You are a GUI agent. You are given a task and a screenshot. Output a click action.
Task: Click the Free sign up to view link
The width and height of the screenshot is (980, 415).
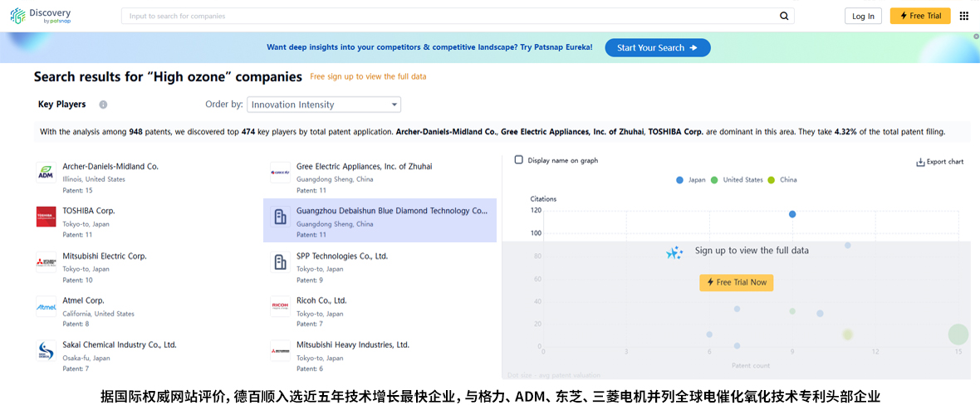click(368, 77)
